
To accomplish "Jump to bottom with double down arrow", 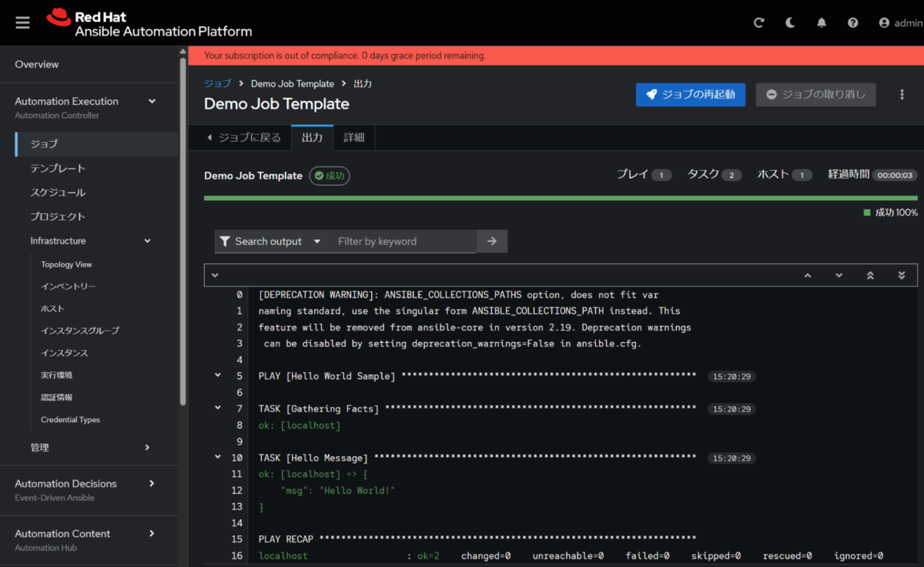I will tap(902, 275).
